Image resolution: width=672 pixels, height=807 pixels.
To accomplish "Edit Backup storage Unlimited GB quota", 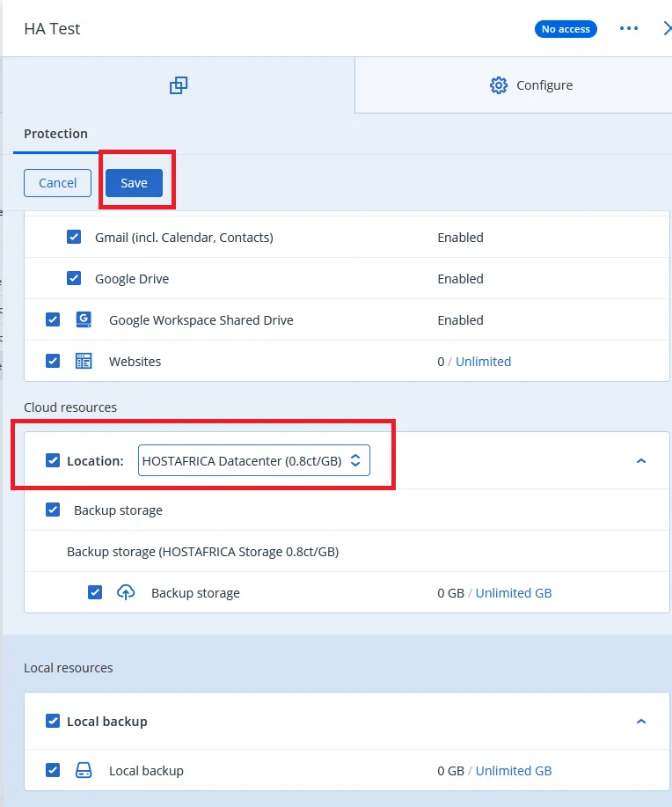I will 514,593.
